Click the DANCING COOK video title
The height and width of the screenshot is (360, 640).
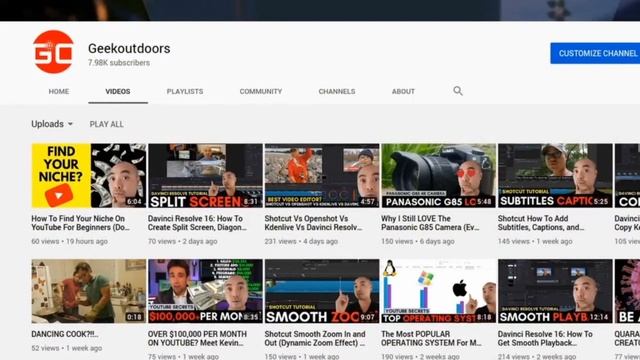coord(65,334)
